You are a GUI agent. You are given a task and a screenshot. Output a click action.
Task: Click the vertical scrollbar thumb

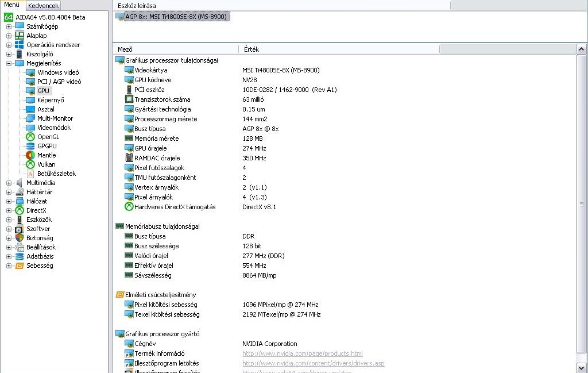[x=581, y=204]
